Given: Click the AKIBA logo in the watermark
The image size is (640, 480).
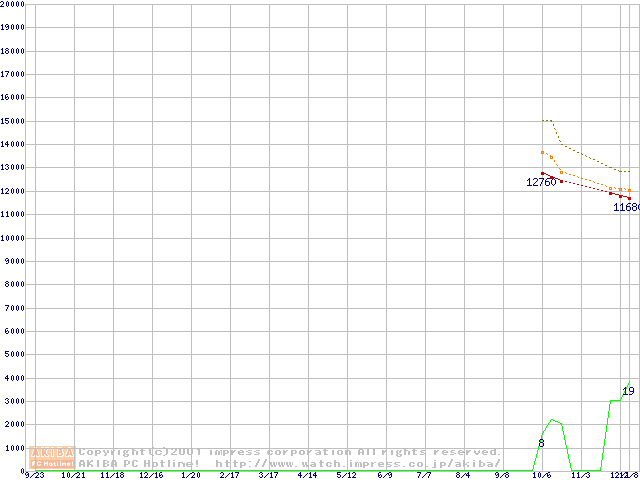Looking at the screenshot, I should point(53,452).
